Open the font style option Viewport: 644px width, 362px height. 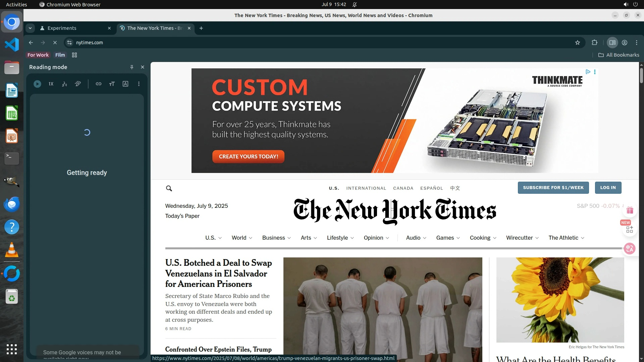125,84
